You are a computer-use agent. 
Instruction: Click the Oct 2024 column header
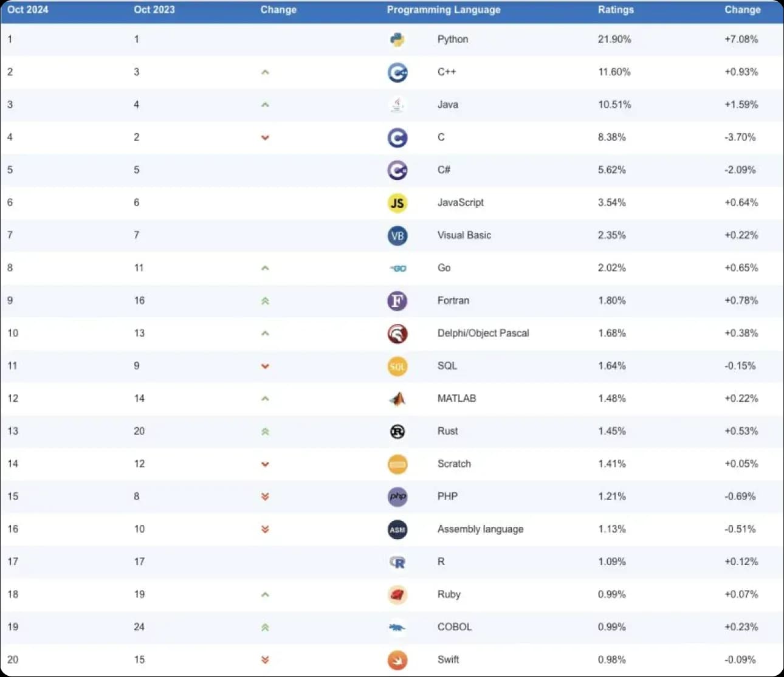[x=28, y=10]
